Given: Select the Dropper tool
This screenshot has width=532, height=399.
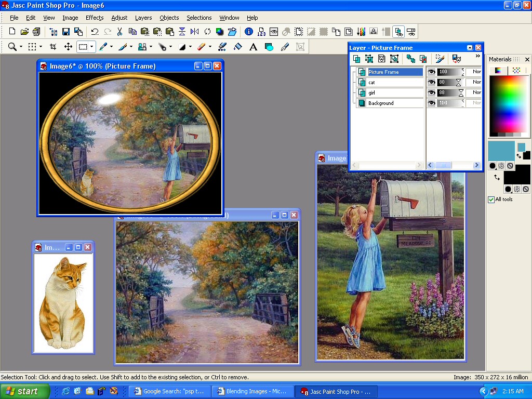Looking at the screenshot, I should 103,46.
